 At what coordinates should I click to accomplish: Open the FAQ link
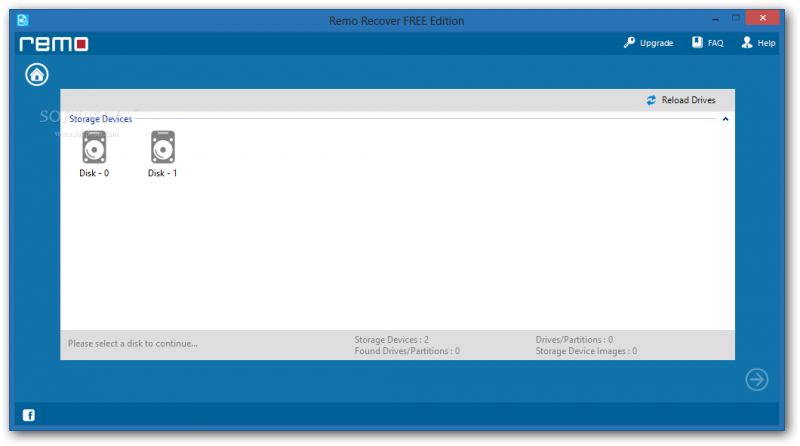[x=715, y=43]
